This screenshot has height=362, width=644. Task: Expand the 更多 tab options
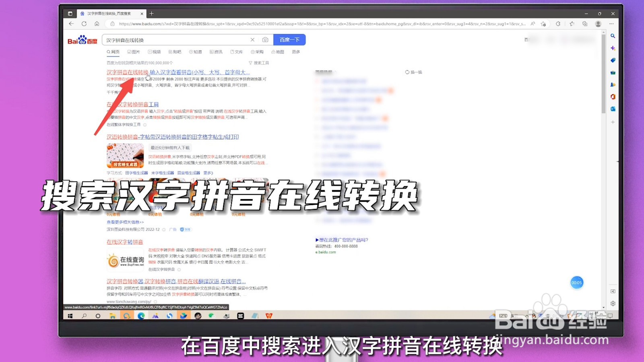tap(296, 52)
